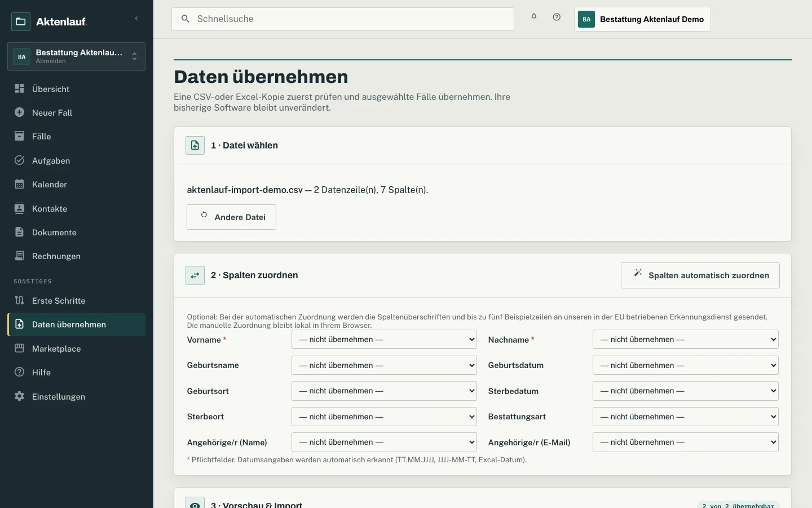This screenshot has width=812, height=508.
Task: Switch to Kalender
Action: coord(76,184)
